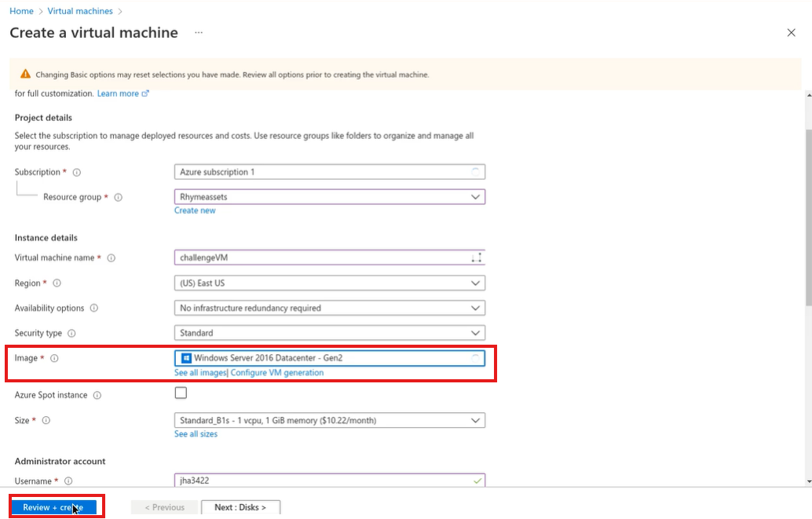Show info for Virtual machine name

(111, 258)
